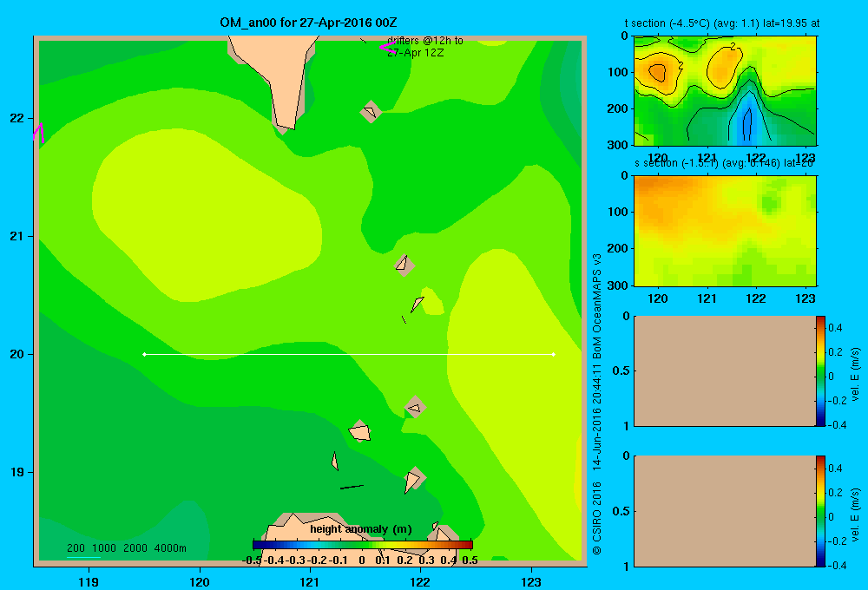Click the 100 depth tick of the t section
Screen dimensions: 868x590
(x=617, y=72)
